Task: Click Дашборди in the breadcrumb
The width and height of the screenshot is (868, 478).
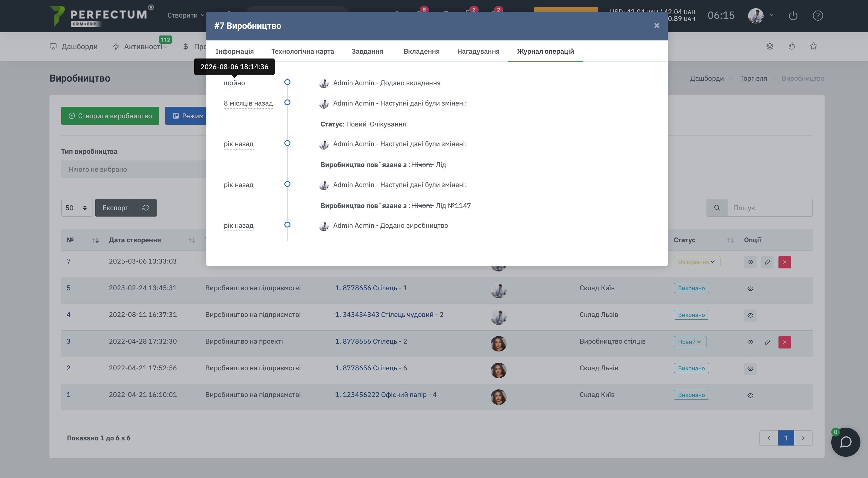Action: click(707, 79)
